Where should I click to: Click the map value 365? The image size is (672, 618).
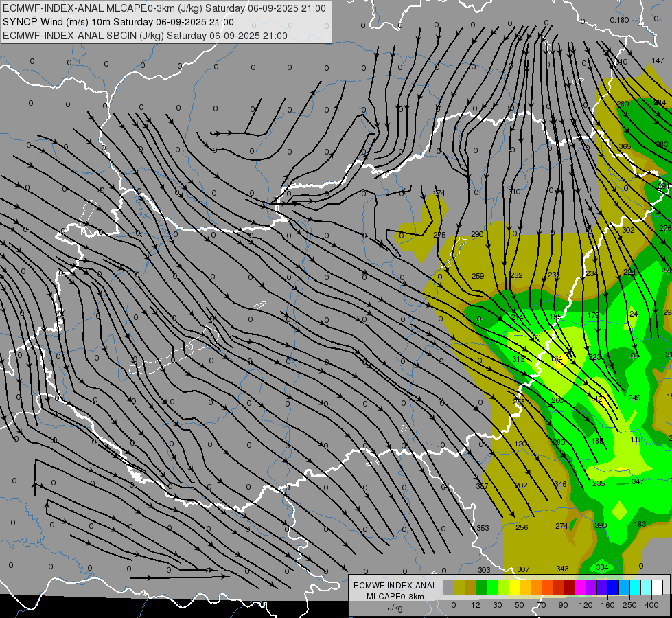(x=625, y=146)
